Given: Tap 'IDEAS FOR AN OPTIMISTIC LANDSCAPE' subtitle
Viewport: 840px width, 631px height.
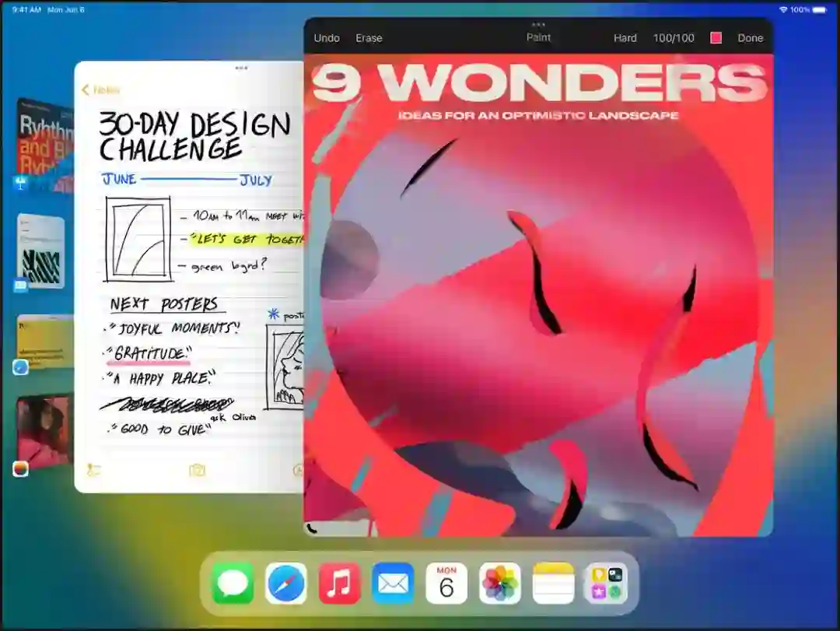Looking at the screenshot, I should (538, 115).
